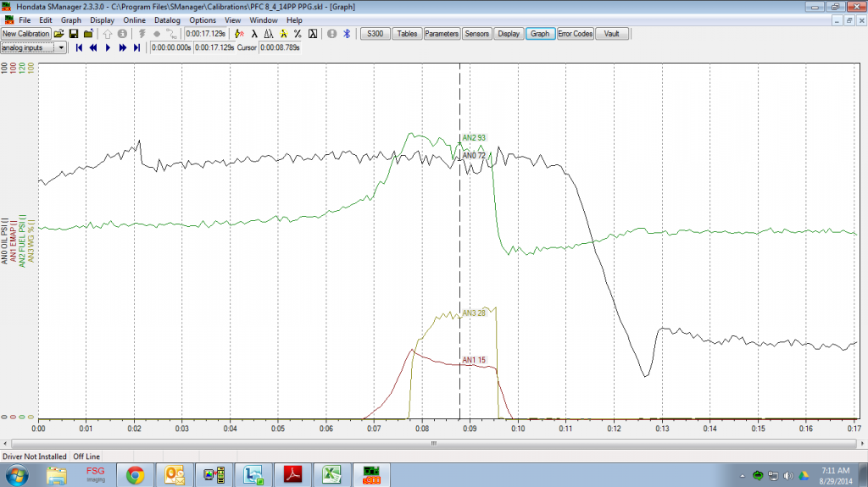Switch to the Tables view
This screenshot has height=487, width=868.
408,34
